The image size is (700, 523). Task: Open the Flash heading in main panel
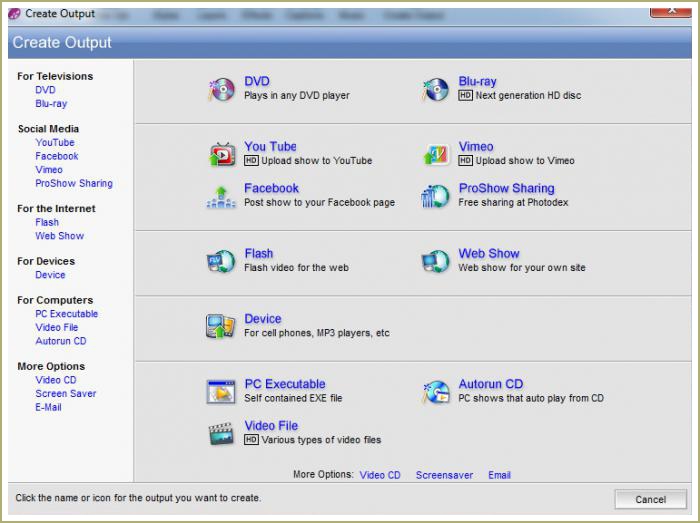pyautogui.click(x=258, y=253)
